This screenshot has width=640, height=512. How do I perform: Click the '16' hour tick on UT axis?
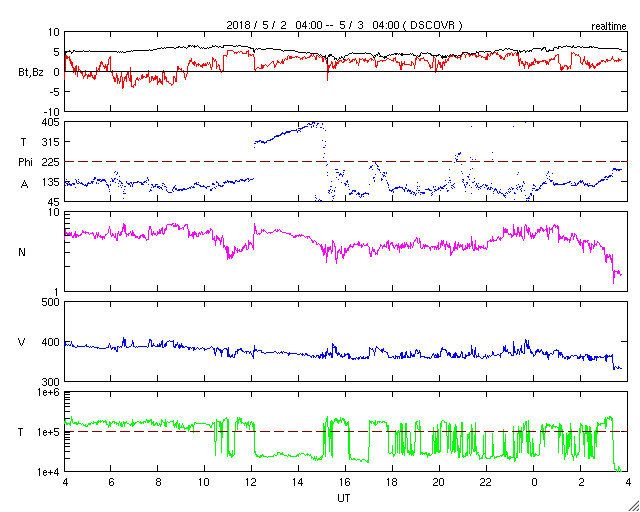click(346, 481)
